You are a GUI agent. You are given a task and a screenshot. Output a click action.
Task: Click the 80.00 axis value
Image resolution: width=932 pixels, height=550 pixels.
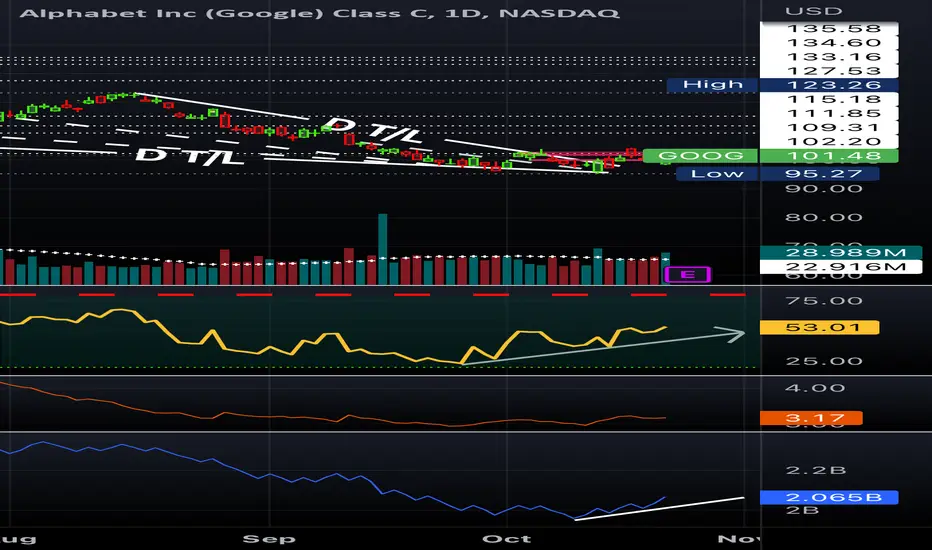point(823,218)
